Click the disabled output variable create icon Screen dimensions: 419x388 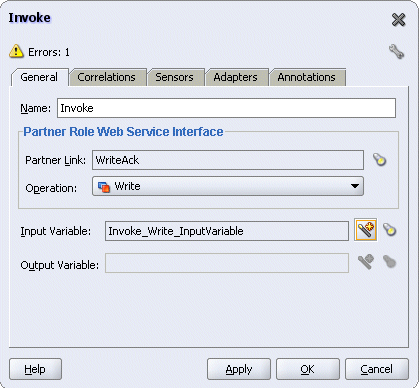[366, 262]
